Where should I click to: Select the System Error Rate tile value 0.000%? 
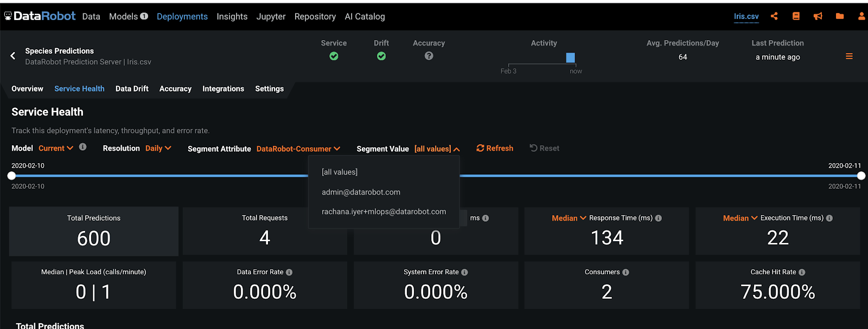436,292
